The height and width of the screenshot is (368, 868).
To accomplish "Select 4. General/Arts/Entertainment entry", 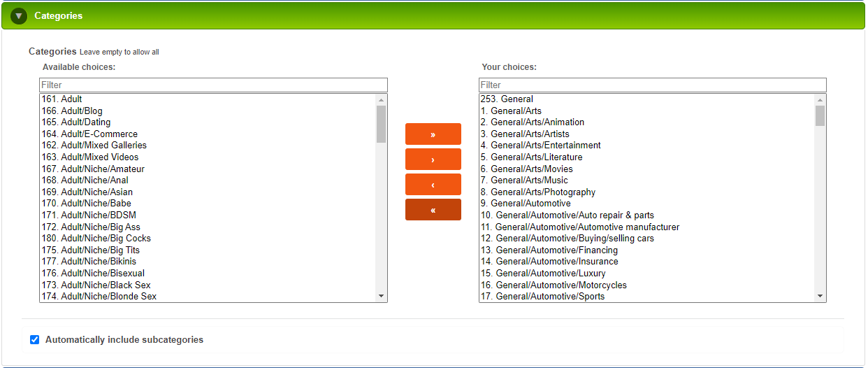I will tap(647, 146).
